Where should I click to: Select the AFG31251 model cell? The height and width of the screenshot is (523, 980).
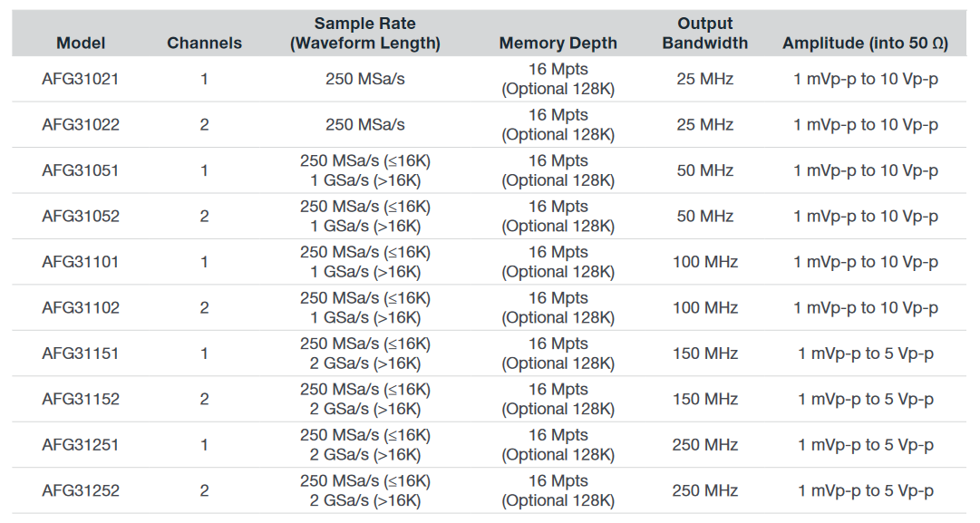[81, 445]
